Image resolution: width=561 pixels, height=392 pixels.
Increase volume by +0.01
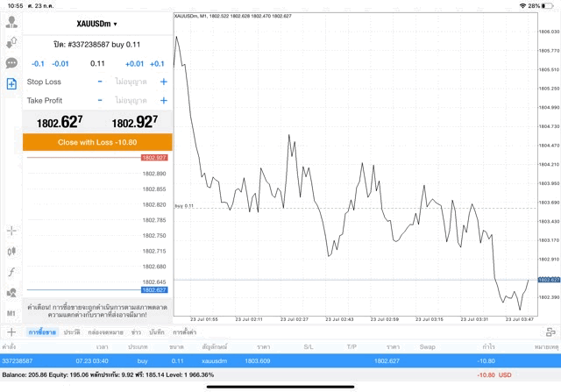pyautogui.click(x=134, y=63)
